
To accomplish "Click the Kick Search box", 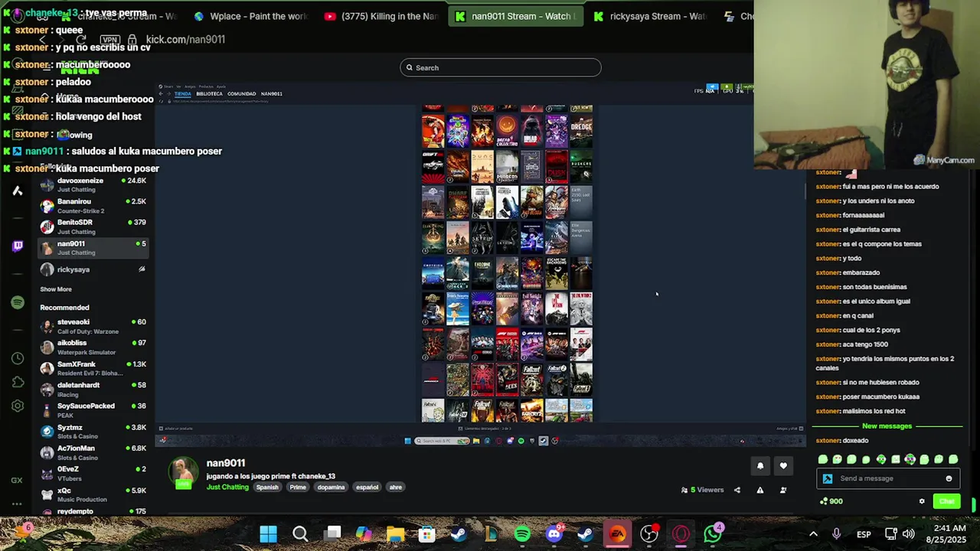I will [501, 67].
